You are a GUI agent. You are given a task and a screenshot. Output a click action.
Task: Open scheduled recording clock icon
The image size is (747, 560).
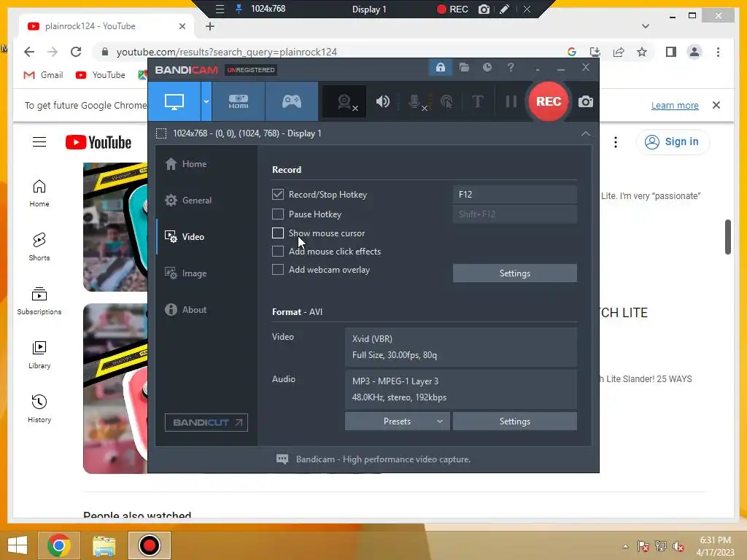(x=487, y=68)
